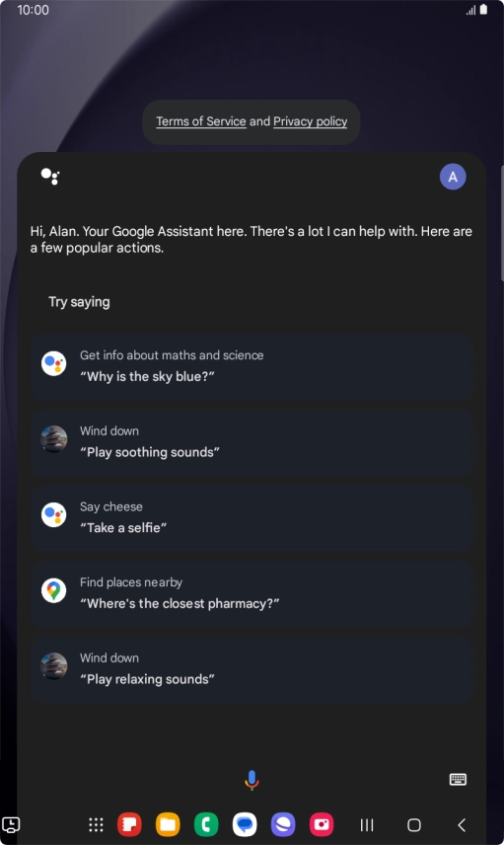Select the "Why is the sky blue?" suggestion

point(252,366)
